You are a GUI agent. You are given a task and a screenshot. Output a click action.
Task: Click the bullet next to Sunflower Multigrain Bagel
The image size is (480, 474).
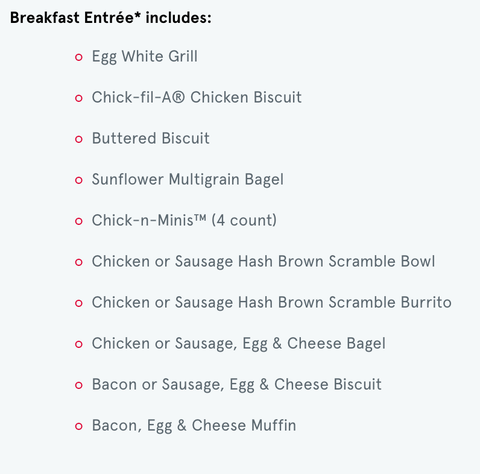tap(79, 180)
